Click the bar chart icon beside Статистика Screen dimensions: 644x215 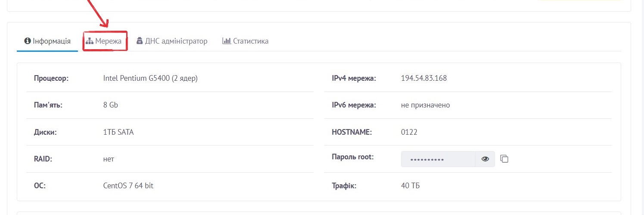click(227, 41)
